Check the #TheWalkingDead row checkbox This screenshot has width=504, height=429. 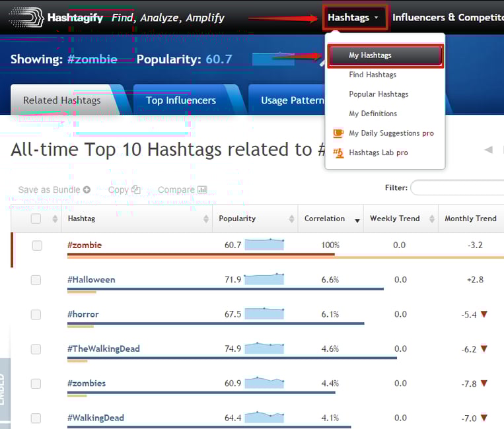36,349
